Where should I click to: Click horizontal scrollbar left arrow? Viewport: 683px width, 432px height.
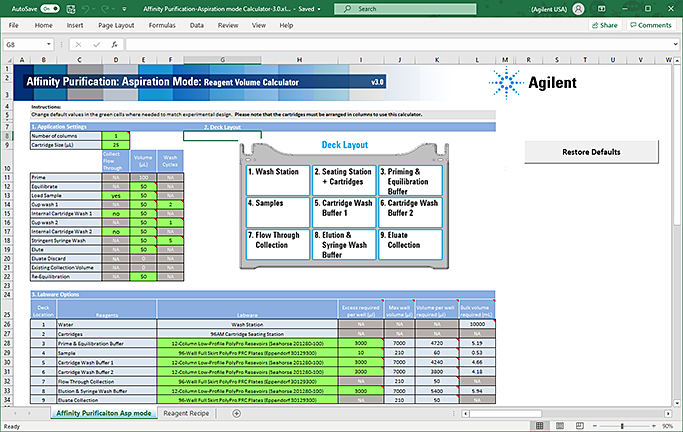465,413
